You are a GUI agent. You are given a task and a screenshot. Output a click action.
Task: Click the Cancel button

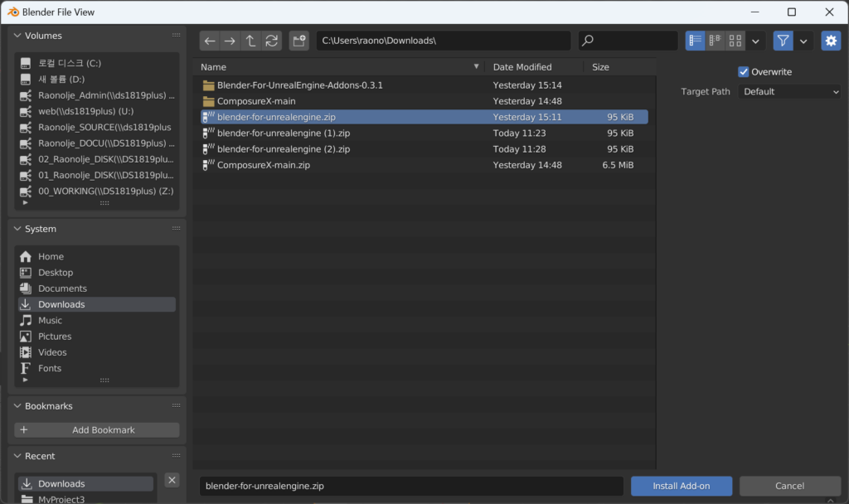tap(790, 486)
